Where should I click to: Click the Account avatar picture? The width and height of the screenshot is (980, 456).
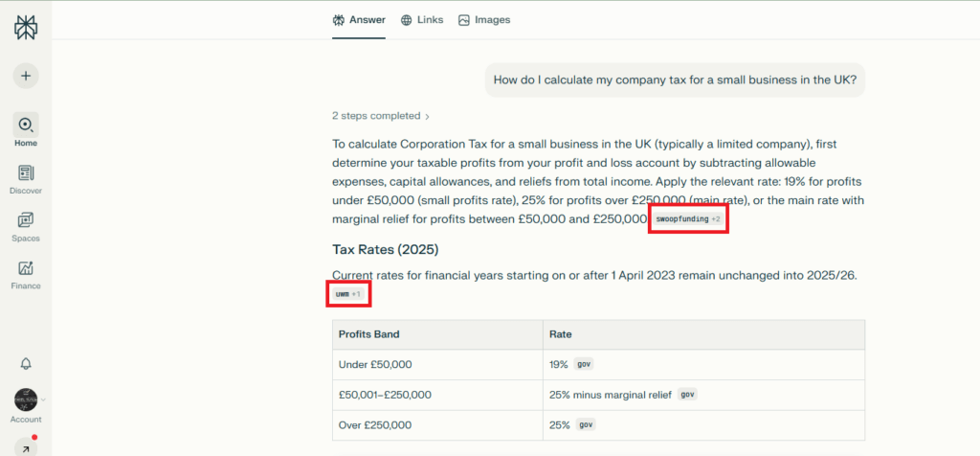click(x=26, y=399)
